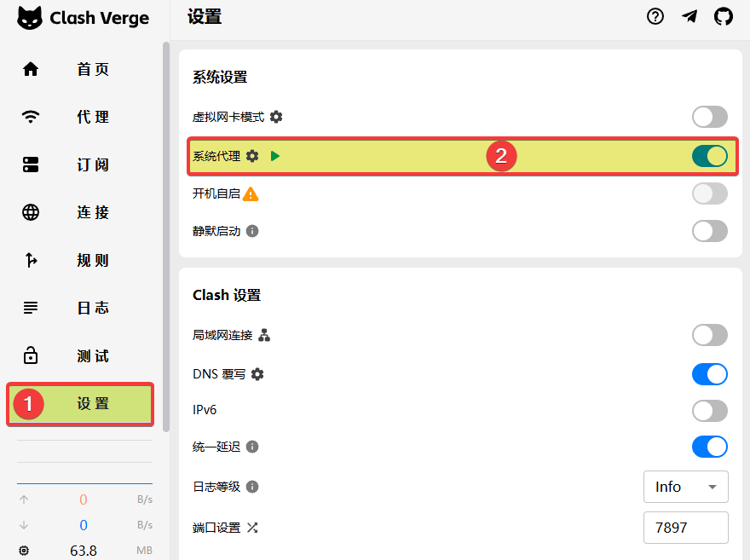The width and height of the screenshot is (750, 560).
Task: Disable the DNS 覆写 switch
Action: [x=710, y=374]
